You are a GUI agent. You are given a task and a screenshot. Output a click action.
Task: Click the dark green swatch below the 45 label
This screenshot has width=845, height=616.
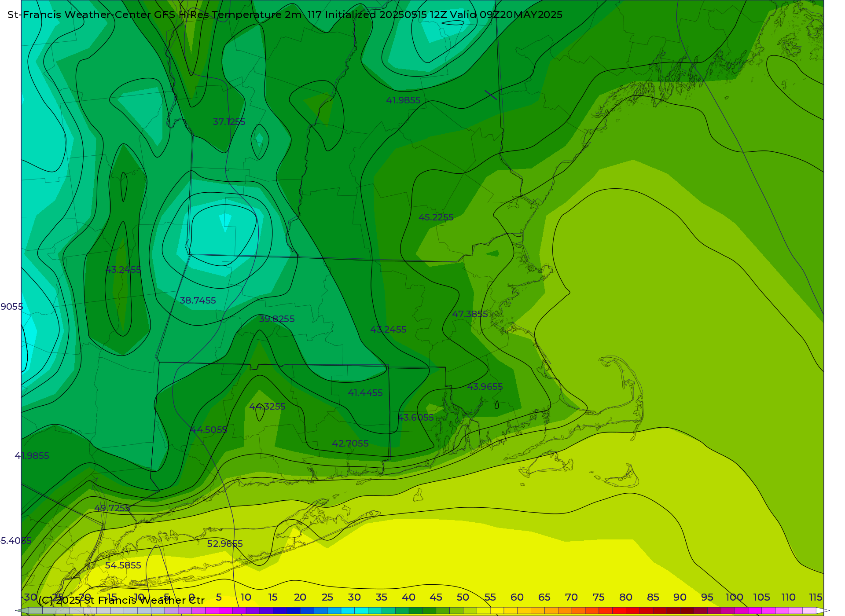pos(429,611)
